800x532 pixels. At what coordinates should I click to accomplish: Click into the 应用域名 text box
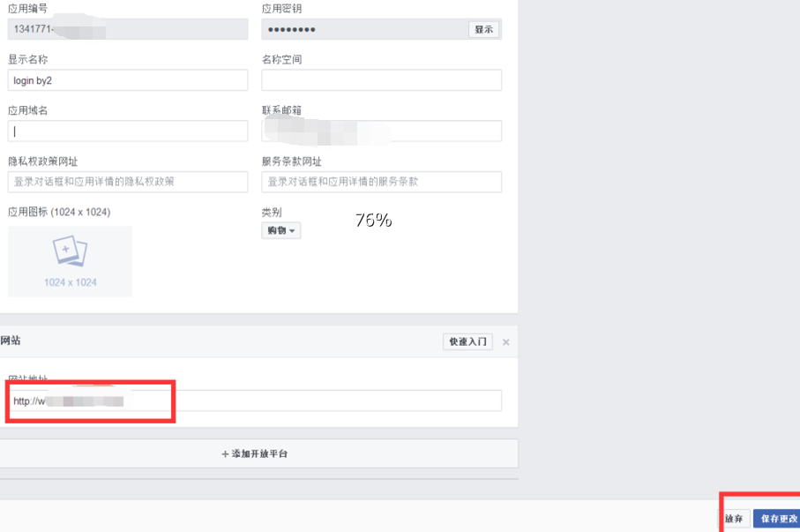(x=128, y=131)
